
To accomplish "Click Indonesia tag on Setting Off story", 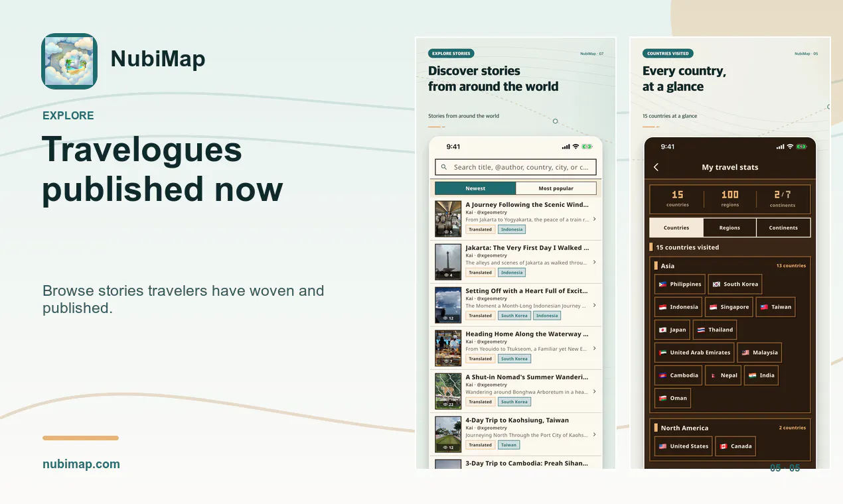I will (x=548, y=316).
